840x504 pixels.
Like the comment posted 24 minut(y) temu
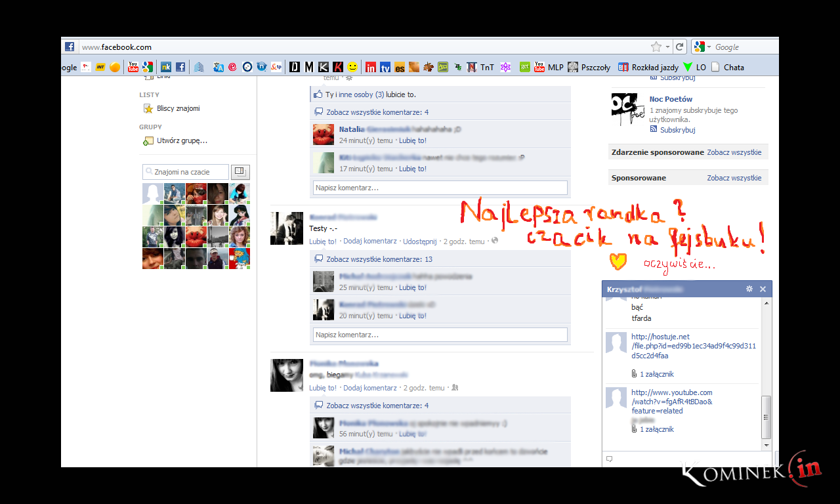coord(413,140)
